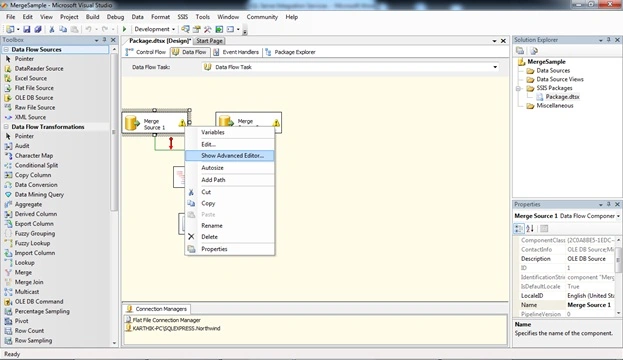
Task: Click the Save toolbar icon
Action: coord(27,29)
